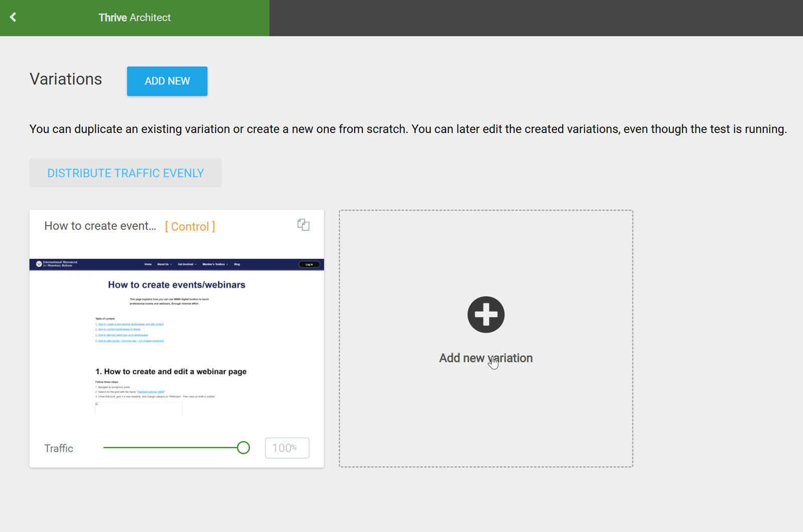The height and width of the screenshot is (532, 803).
Task: Click the Monetary Reform logo in preview
Action: [x=57, y=264]
